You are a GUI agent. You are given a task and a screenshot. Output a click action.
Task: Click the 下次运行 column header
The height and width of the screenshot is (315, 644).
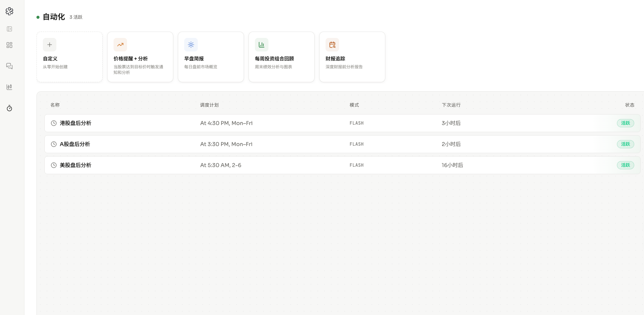(451, 105)
